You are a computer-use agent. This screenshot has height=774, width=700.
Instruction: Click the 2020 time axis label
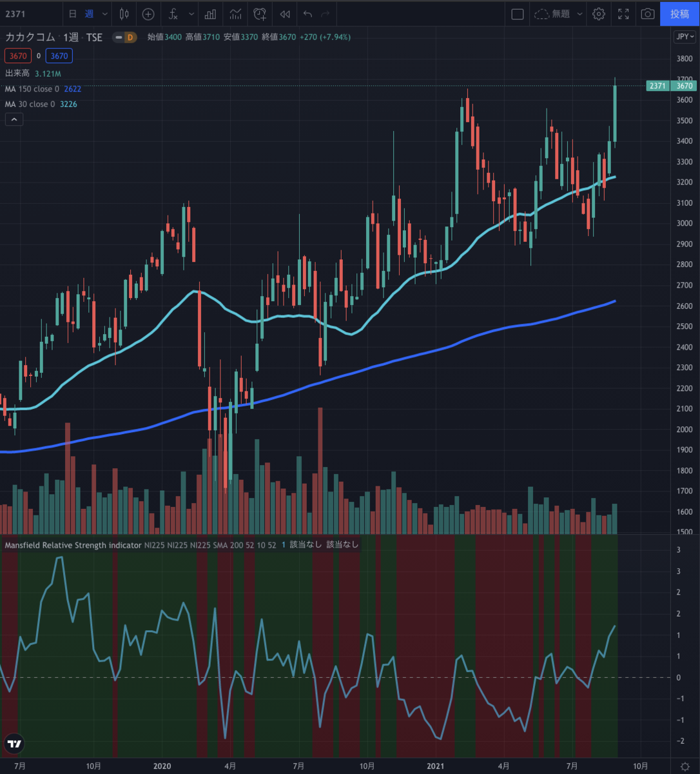coord(162,766)
